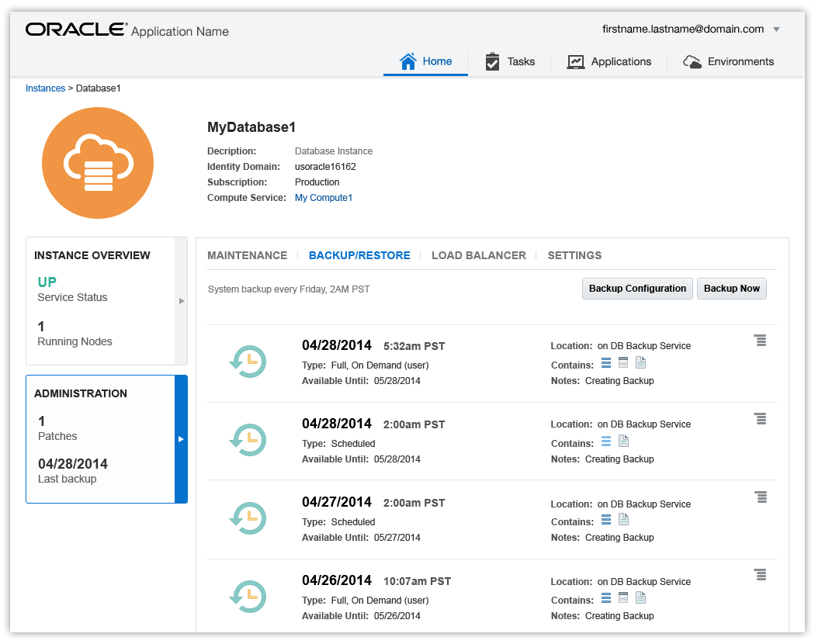This screenshot has width=815, height=644.
Task: Click restore clock icon for 04/26/2014 backup
Action: (248, 597)
